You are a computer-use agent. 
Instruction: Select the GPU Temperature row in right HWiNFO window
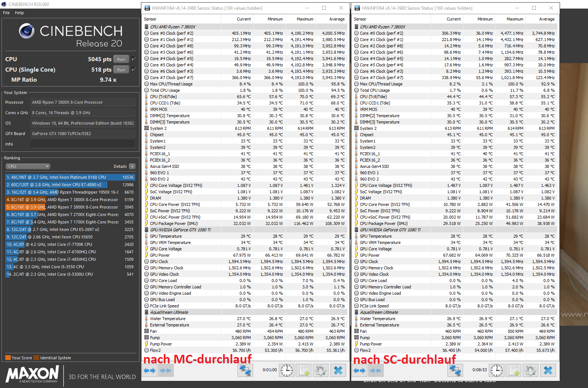[x=455, y=236]
